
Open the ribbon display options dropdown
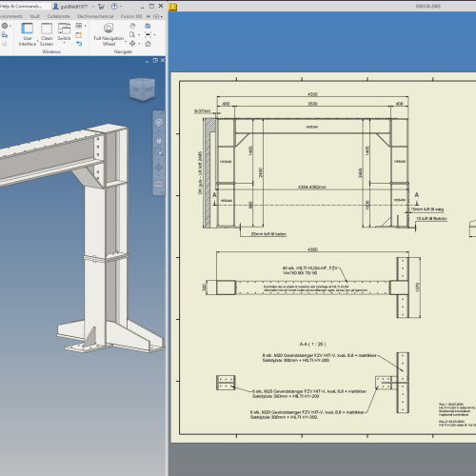158,16
